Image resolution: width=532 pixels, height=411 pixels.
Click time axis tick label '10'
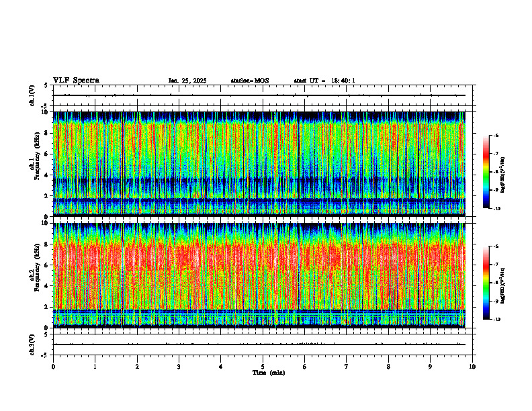click(472, 367)
